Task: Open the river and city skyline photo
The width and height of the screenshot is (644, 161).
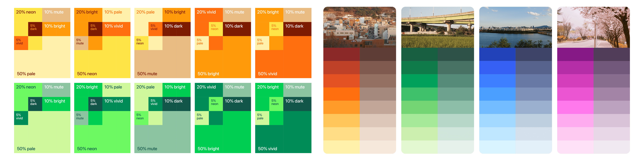Action: click(515, 27)
